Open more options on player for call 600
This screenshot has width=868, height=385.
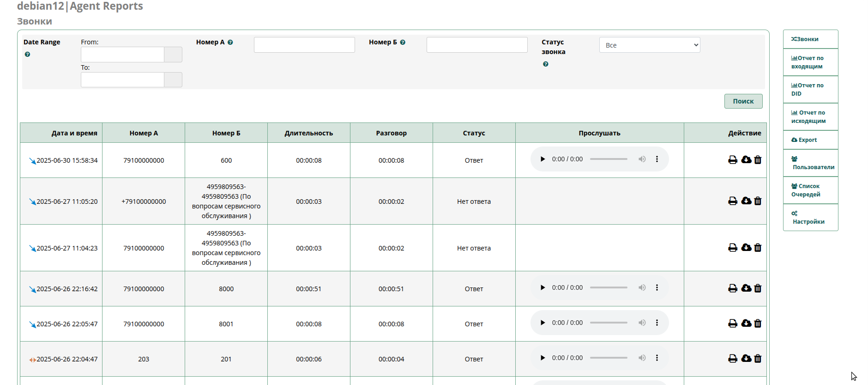[657, 159]
